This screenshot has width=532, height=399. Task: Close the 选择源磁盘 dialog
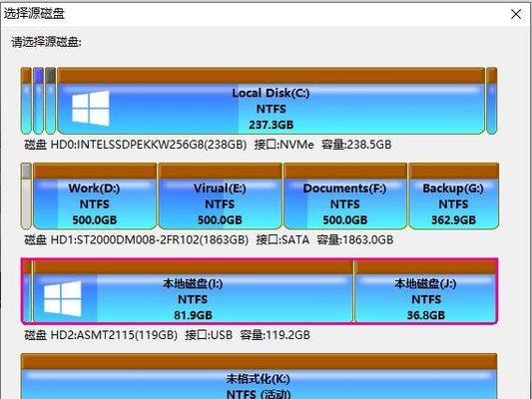[x=516, y=14]
